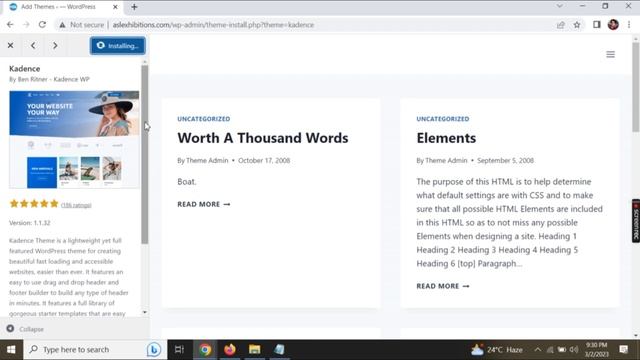Open the tab search dropdown
Viewport: 640px width, 360px height.
click(559, 6)
